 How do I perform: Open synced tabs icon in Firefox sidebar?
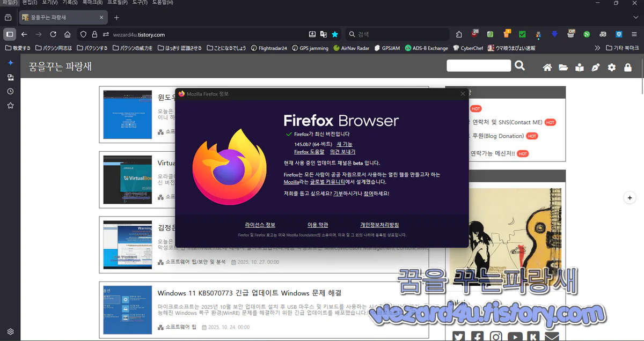pos(10,77)
